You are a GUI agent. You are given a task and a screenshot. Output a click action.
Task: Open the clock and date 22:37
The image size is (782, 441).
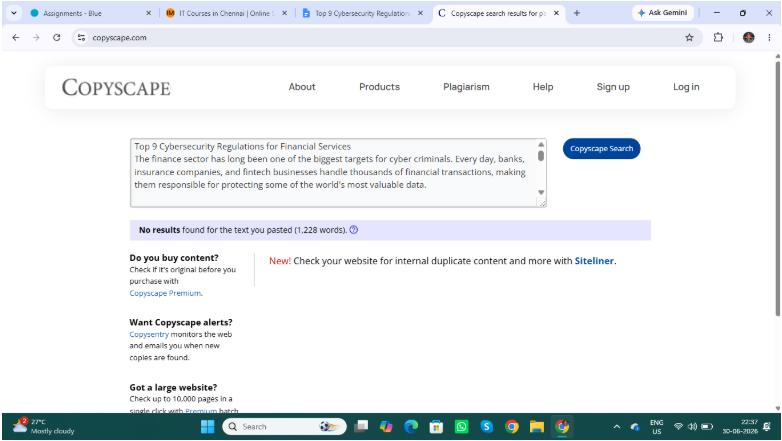click(x=740, y=427)
